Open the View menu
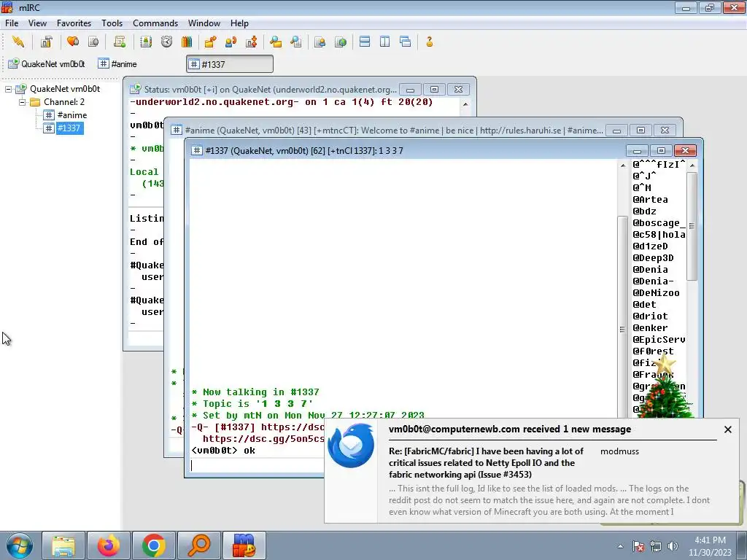 (x=37, y=23)
